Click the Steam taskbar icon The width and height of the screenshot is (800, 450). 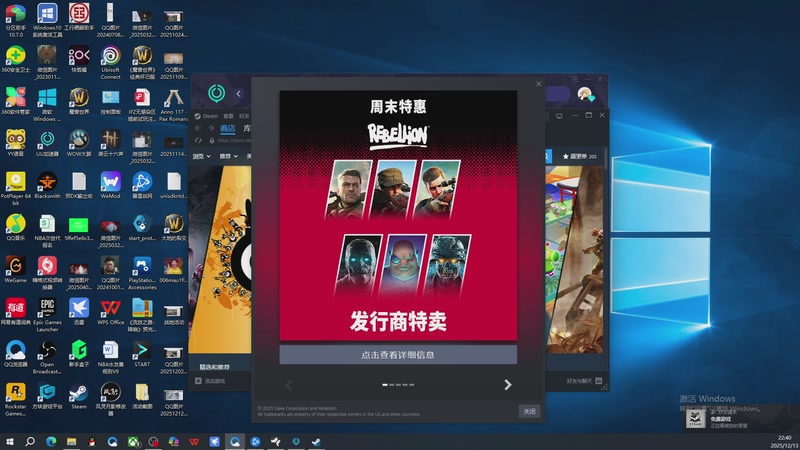(316, 441)
